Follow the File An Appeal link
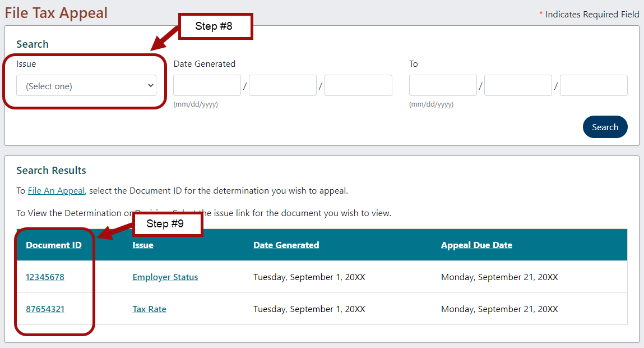The image size is (644, 348). [x=56, y=191]
